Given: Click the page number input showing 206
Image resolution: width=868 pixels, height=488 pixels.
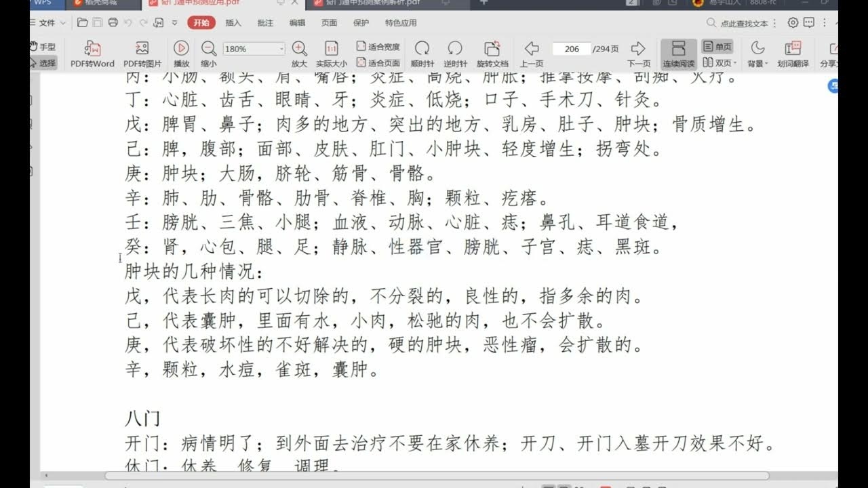Looking at the screenshot, I should [x=572, y=49].
